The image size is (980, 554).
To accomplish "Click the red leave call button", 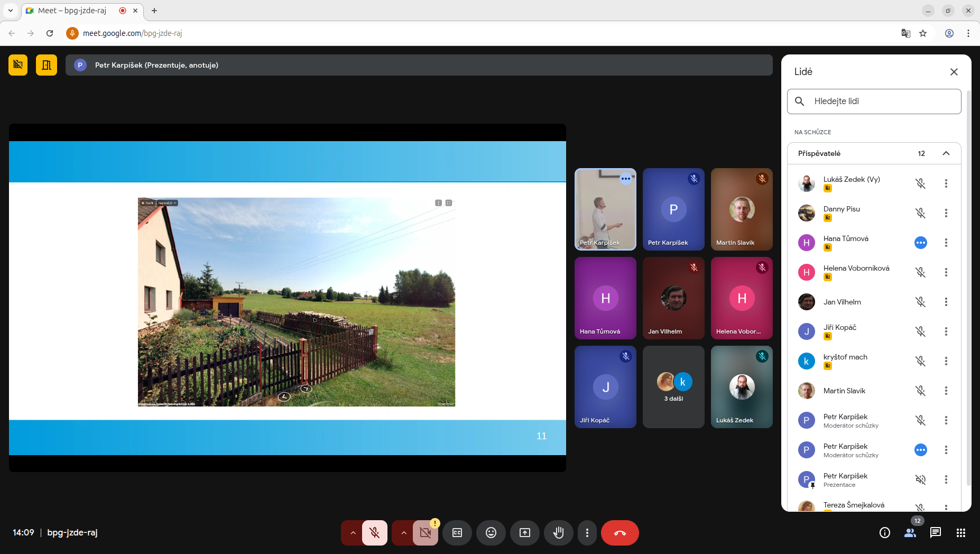I will point(620,533).
